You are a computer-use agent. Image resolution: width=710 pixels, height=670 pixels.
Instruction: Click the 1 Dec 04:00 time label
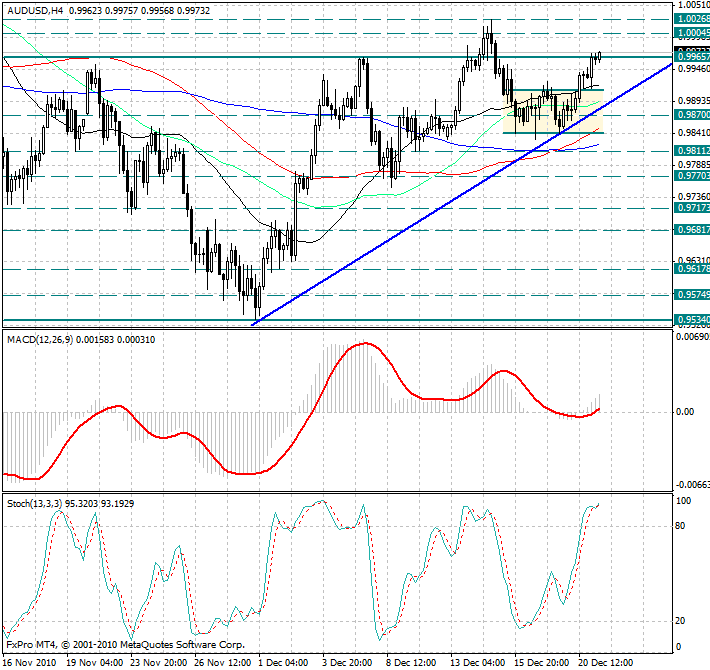pos(284,663)
